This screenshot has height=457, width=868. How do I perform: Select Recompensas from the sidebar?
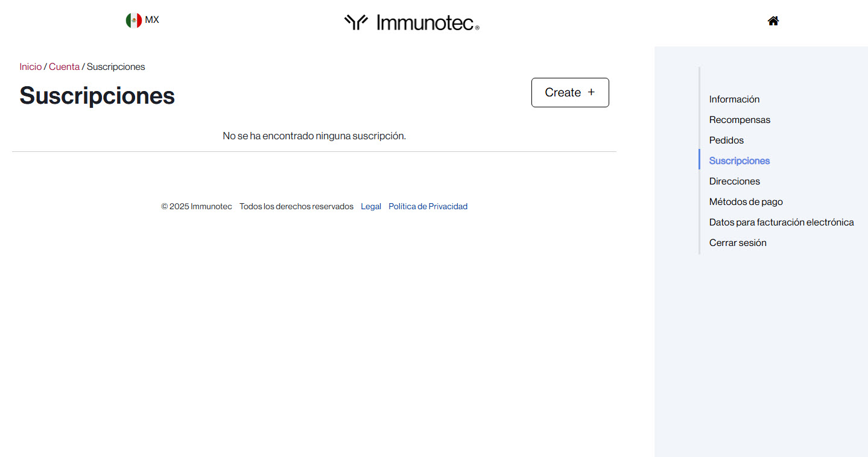pos(740,120)
